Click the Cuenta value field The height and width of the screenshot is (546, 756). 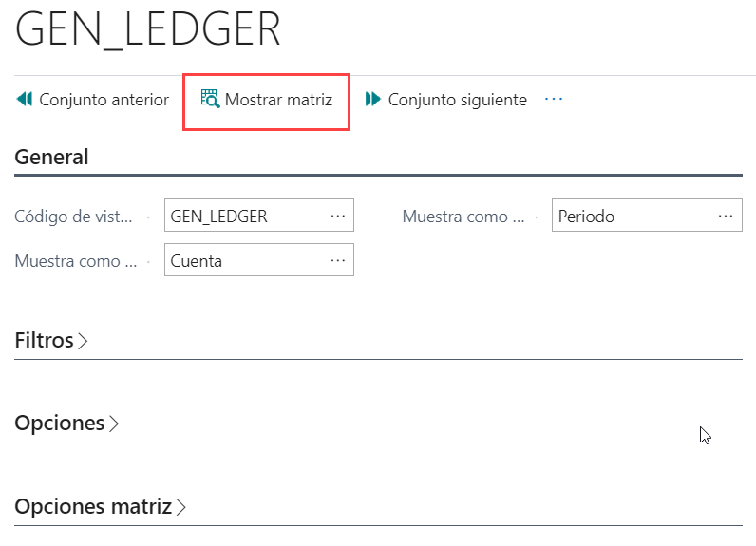pos(247,260)
